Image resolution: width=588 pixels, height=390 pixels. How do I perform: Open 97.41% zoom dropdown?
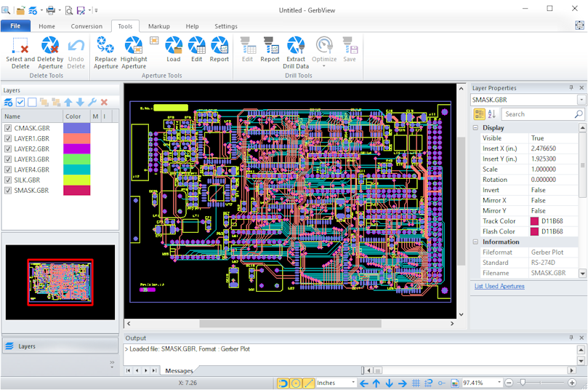[x=499, y=383]
